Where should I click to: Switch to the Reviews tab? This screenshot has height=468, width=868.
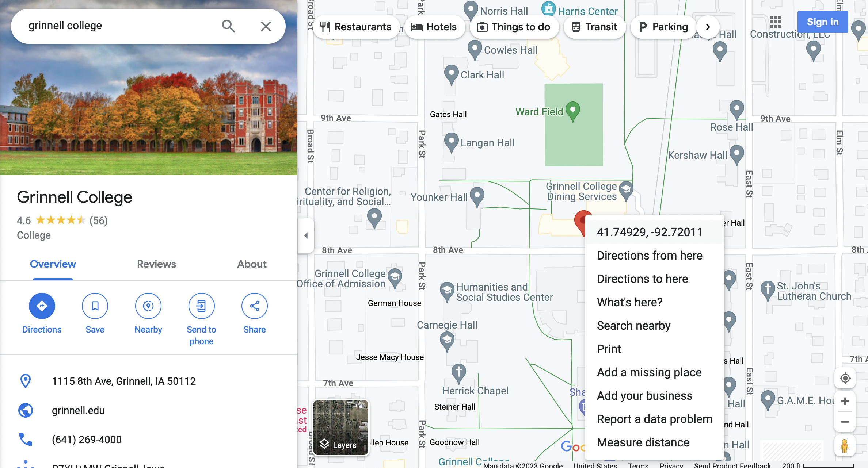tap(156, 264)
